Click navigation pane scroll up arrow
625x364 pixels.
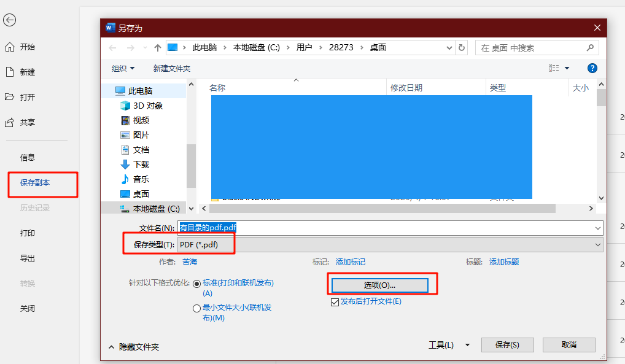(192, 84)
